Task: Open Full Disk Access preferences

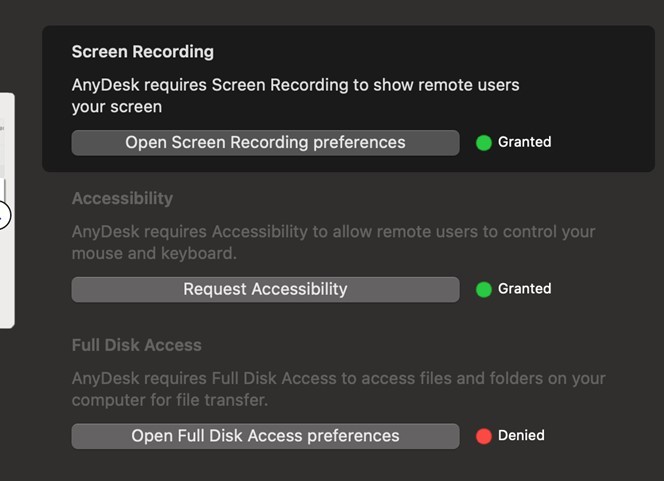Action: coord(265,436)
